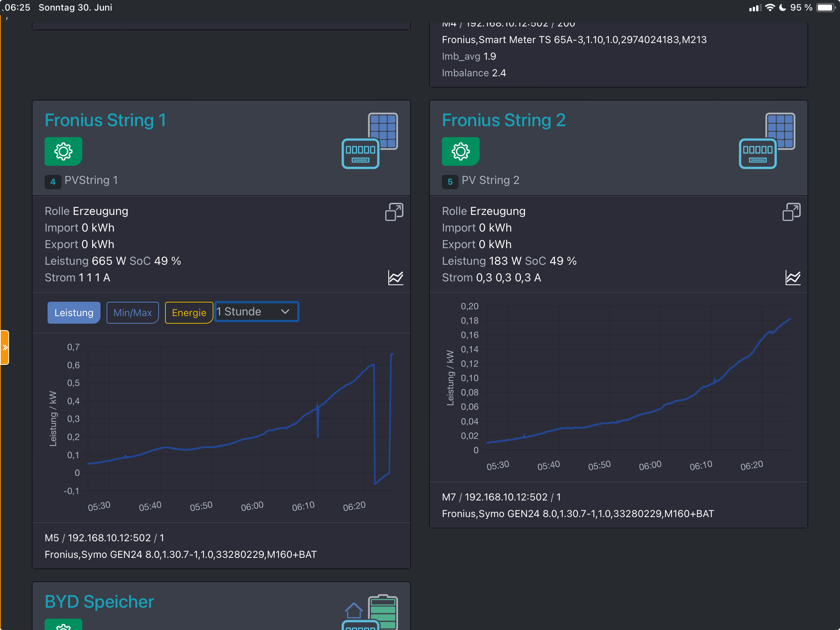The width and height of the screenshot is (840, 630).
Task: Click 'Imbalance 2.4' text
Action: click(474, 73)
